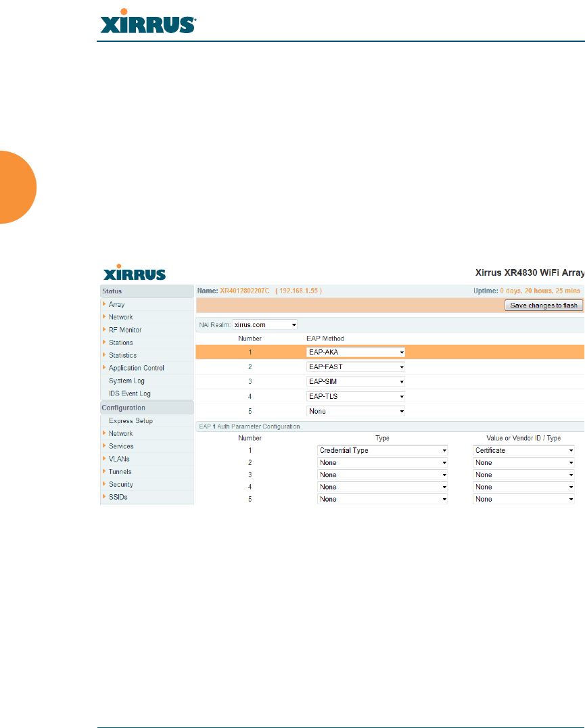Click the uptime value text
585x728 pixels.
[540, 291]
